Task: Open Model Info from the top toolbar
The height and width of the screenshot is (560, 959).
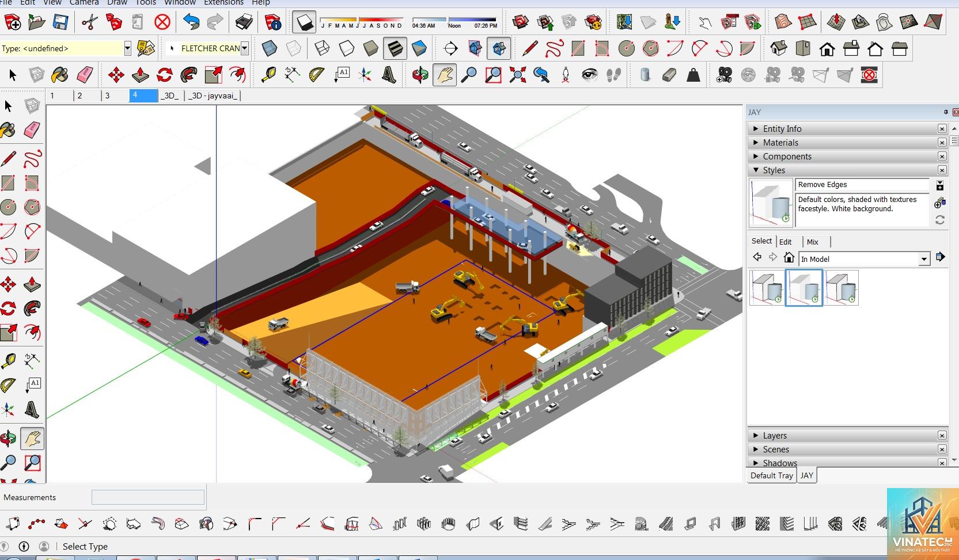Action: 273,22
